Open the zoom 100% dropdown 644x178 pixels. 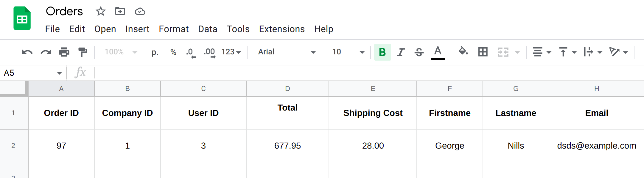pyautogui.click(x=121, y=52)
